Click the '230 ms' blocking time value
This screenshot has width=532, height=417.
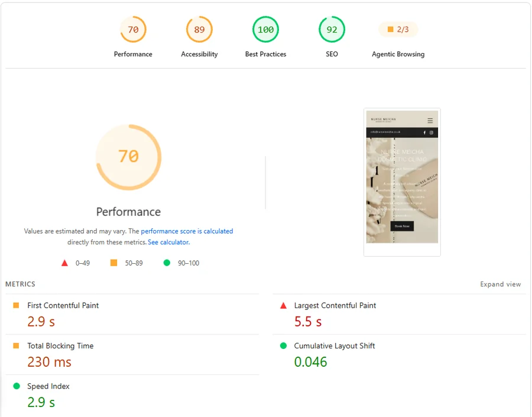[49, 361]
